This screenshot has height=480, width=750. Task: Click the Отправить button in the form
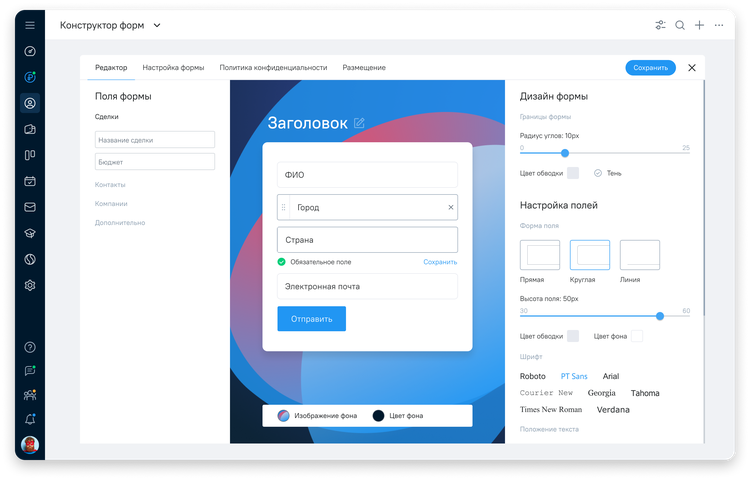[x=311, y=319]
